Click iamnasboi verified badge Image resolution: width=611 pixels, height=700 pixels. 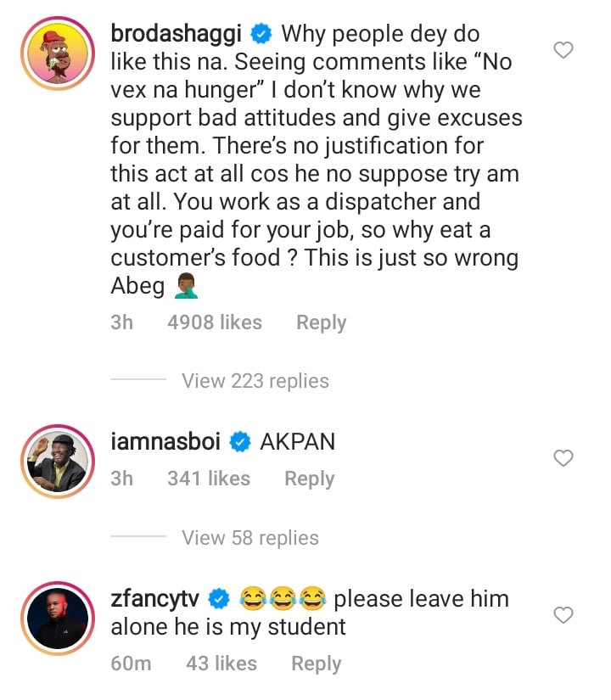point(240,442)
